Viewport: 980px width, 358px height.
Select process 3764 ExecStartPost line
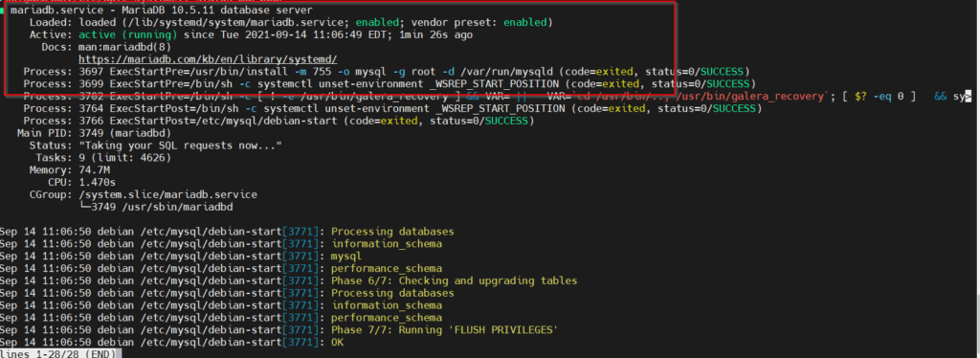click(392, 109)
